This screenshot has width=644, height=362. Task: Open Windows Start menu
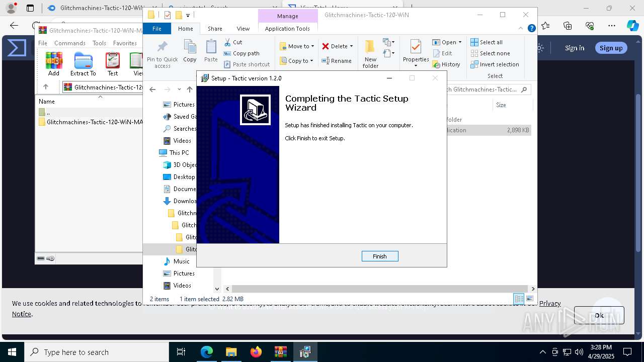[x=12, y=352]
